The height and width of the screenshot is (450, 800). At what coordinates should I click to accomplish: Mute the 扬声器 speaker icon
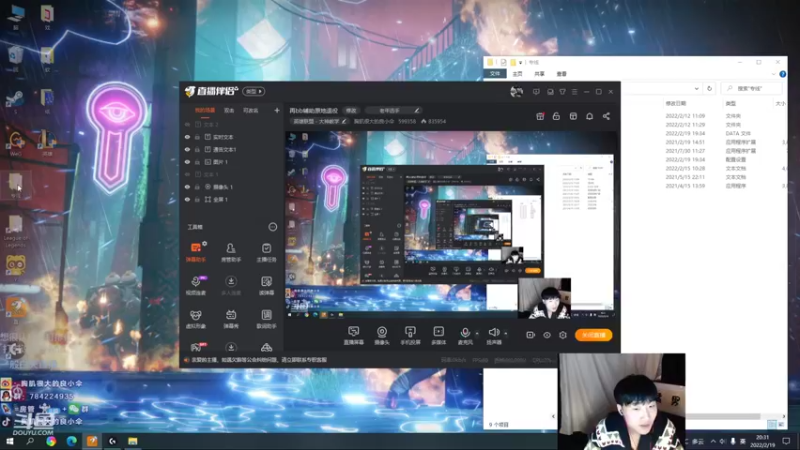(x=493, y=333)
